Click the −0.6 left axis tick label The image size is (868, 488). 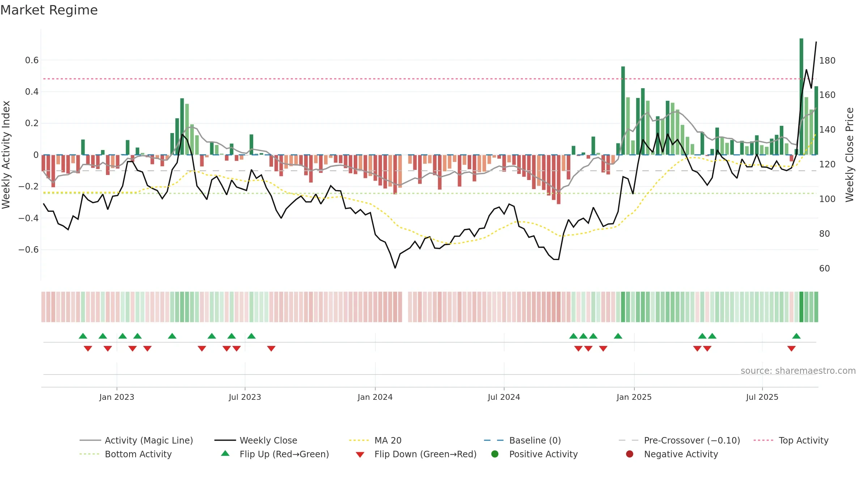tap(29, 250)
